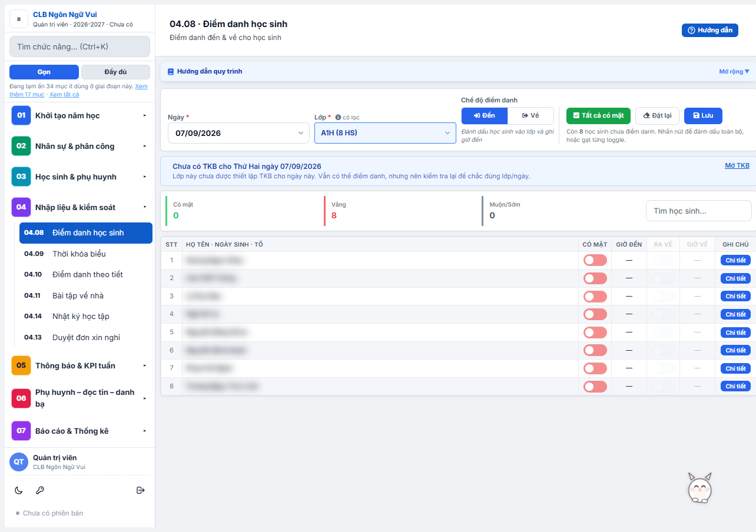Mark student row 4 as present

(595, 314)
